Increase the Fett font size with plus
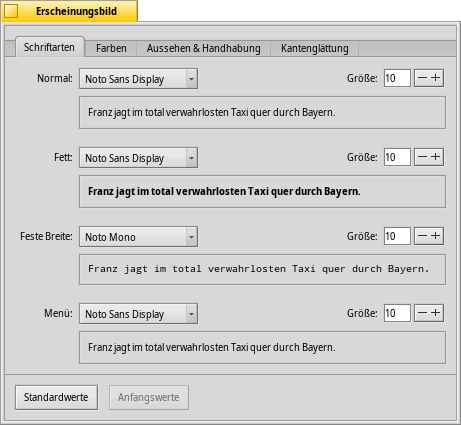 coord(436,157)
